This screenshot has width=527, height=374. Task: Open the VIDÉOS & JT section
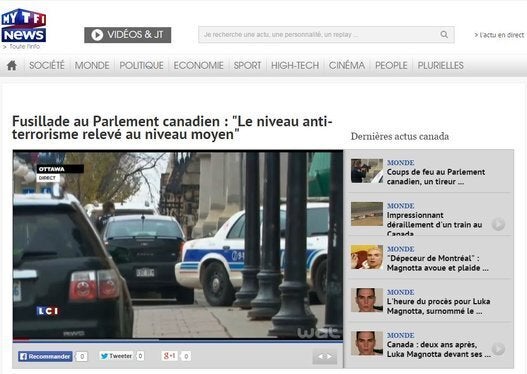pos(127,35)
